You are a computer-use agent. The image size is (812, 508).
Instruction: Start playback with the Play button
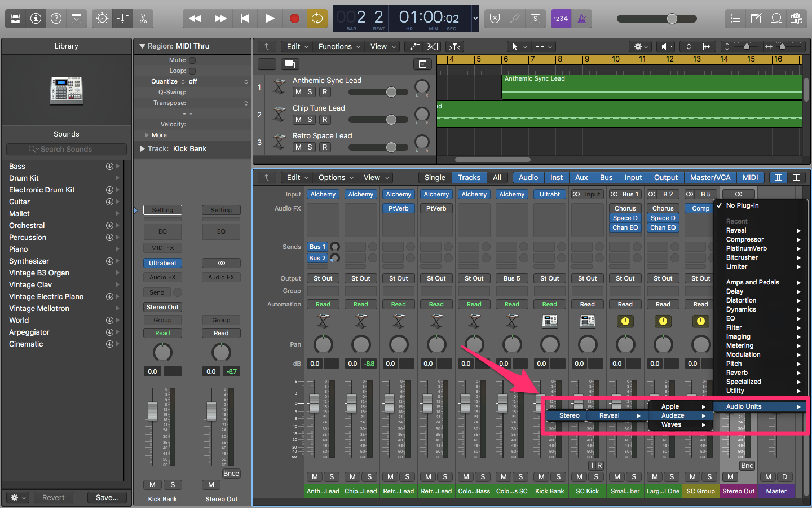270,19
